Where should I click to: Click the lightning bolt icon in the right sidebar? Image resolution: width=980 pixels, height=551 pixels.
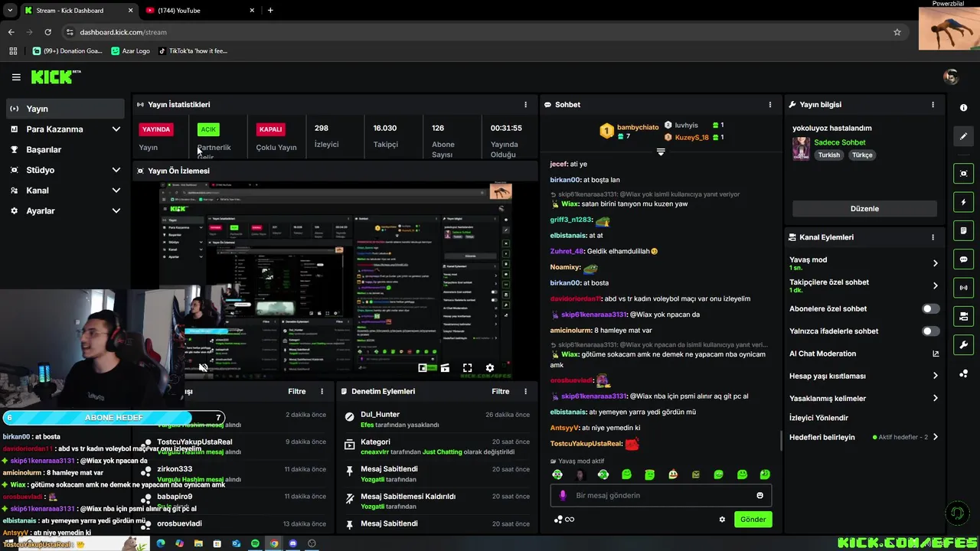coord(963,202)
